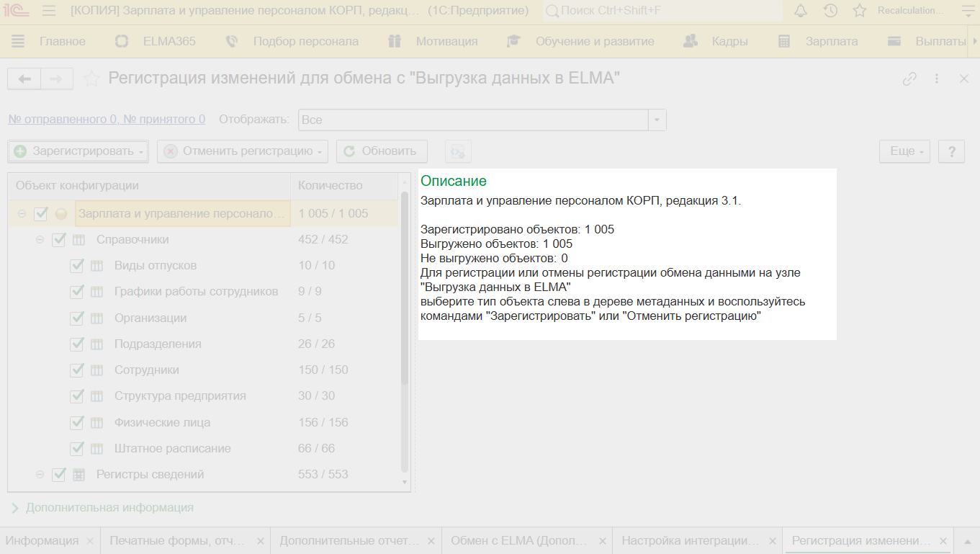Open the form's three-dot menu

click(937, 79)
